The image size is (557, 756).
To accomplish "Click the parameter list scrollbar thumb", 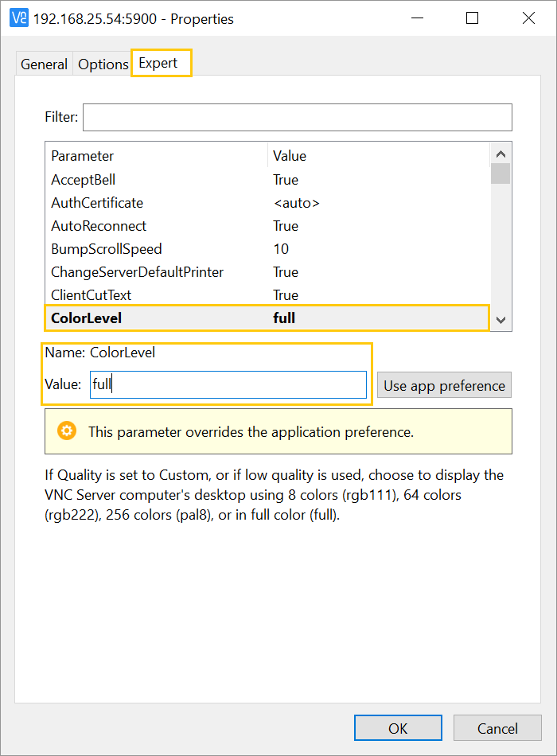I will tap(501, 173).
